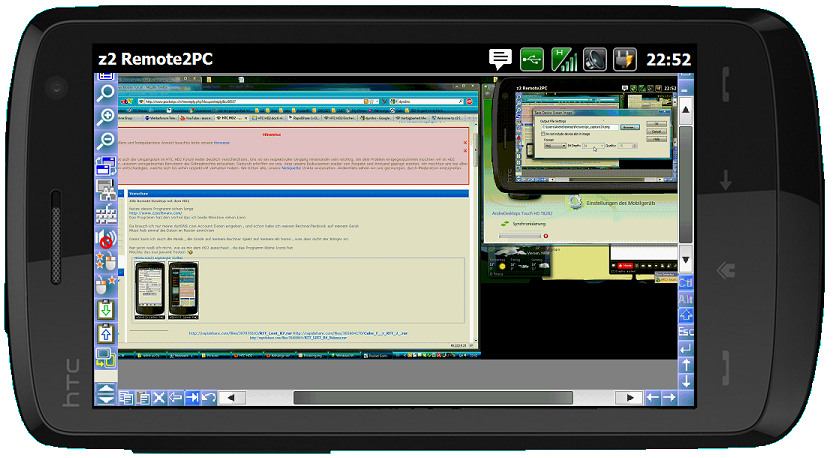Open the speaker volume icon
This screenshot has height=458, width=833.
coord(594,59)
